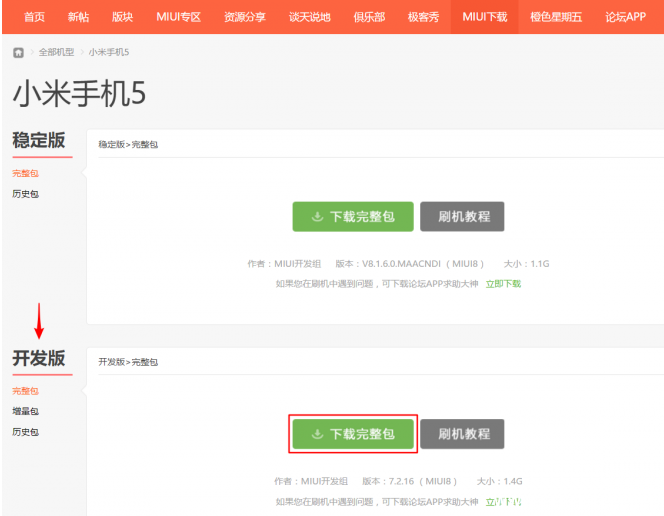This screenshot has width=664, height=516.
Task: Click version text V8.1.6.0.MAACNDI
Action: tap(401, 264)
